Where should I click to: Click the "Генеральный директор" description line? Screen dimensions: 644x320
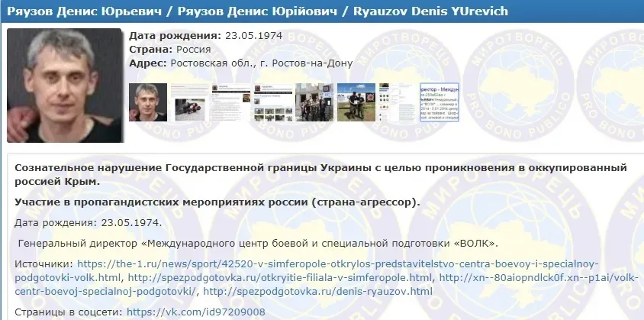[259, 244]
